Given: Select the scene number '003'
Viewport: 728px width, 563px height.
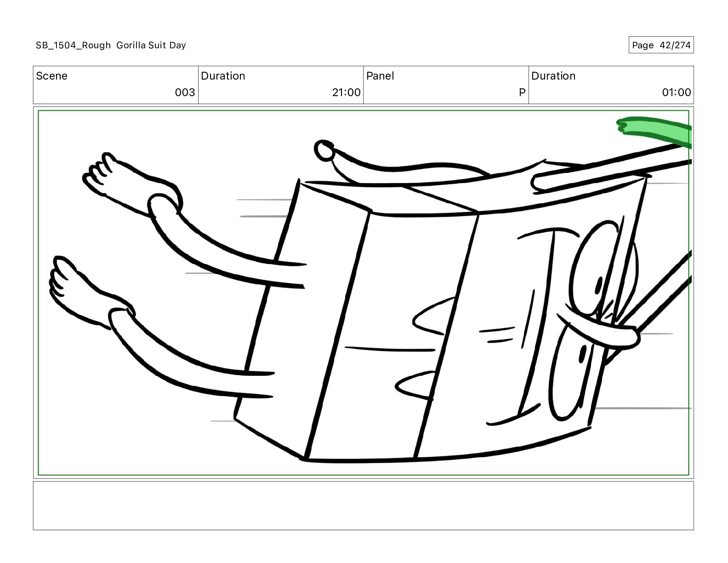Looking at the screenshot, I should click(x=185, y=92).
